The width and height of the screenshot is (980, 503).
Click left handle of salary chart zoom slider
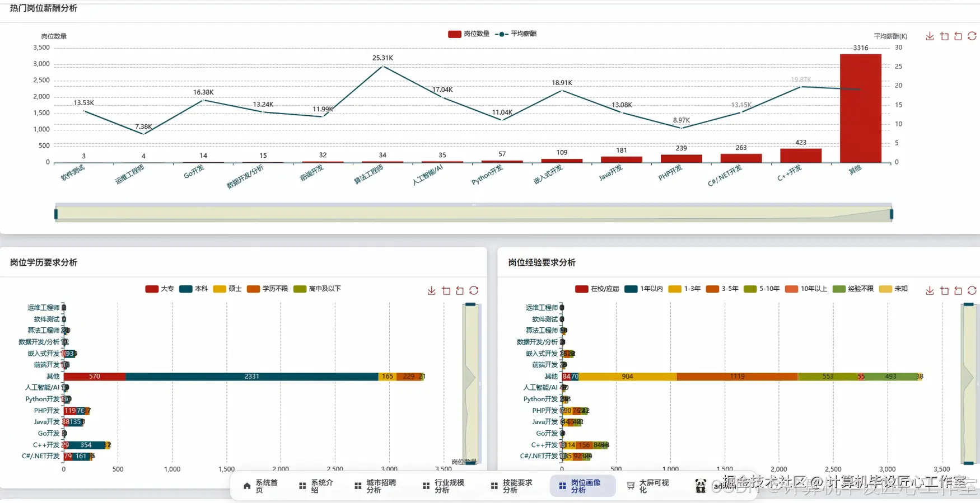tap(56, 214)
